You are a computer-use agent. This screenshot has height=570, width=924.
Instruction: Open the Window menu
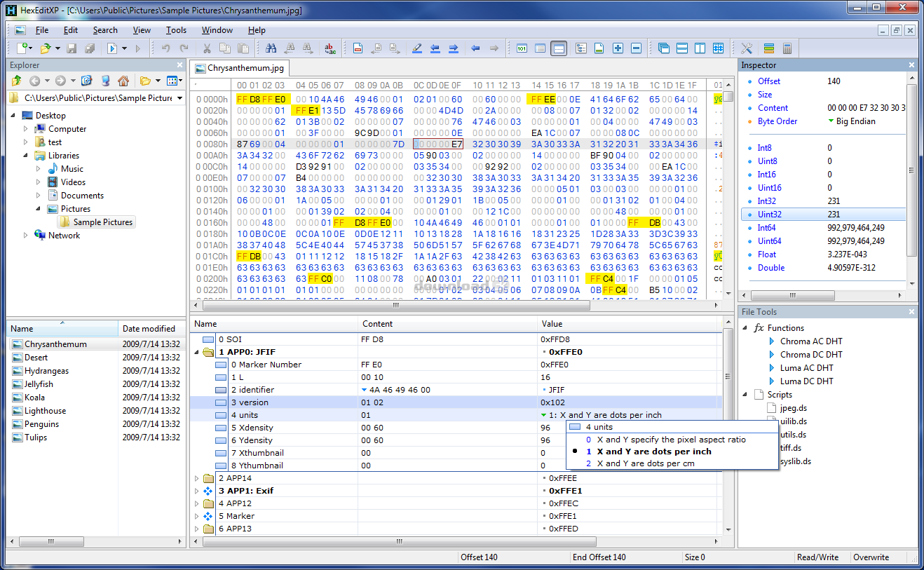pos(217,30)
